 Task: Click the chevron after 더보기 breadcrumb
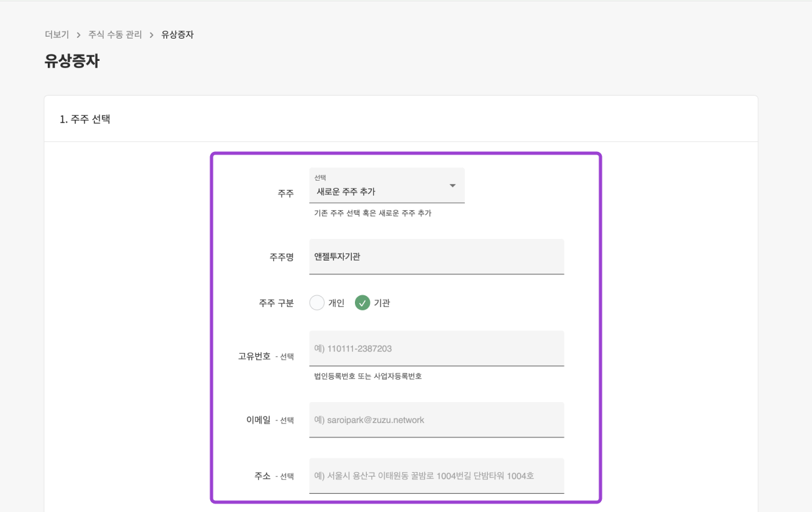coord(79,35)
